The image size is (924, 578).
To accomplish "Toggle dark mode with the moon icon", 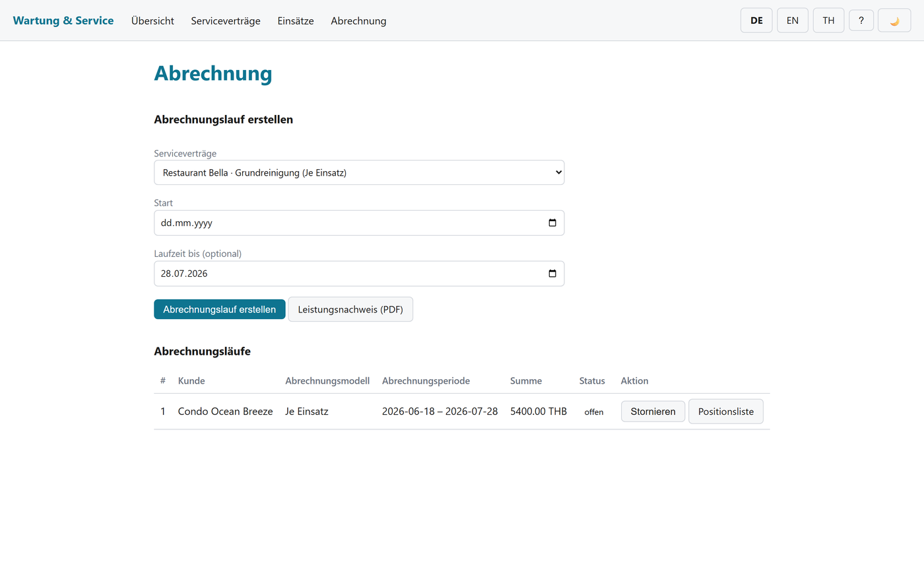I will click(894, 20).
